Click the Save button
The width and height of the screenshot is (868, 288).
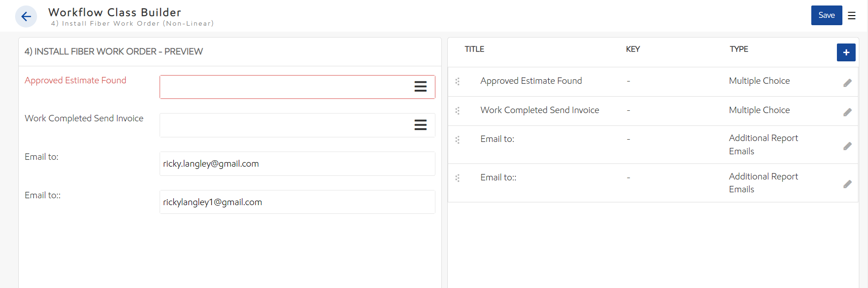click(x=826, y=16)
